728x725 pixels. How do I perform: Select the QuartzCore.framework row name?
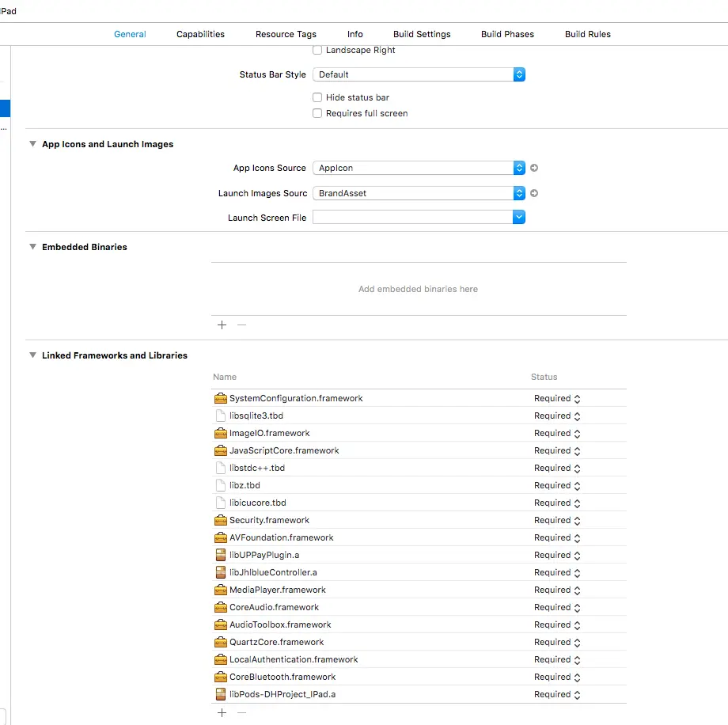(277, 642)
